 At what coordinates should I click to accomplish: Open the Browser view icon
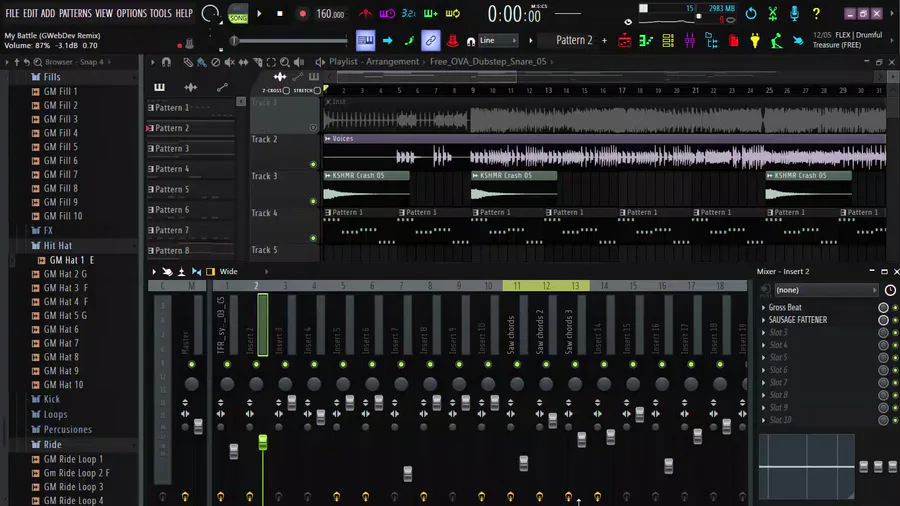712,40
